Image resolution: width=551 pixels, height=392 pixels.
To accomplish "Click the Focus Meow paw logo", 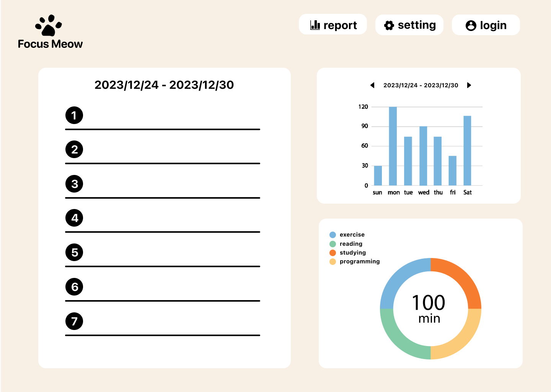I will (x=49, y=25).
